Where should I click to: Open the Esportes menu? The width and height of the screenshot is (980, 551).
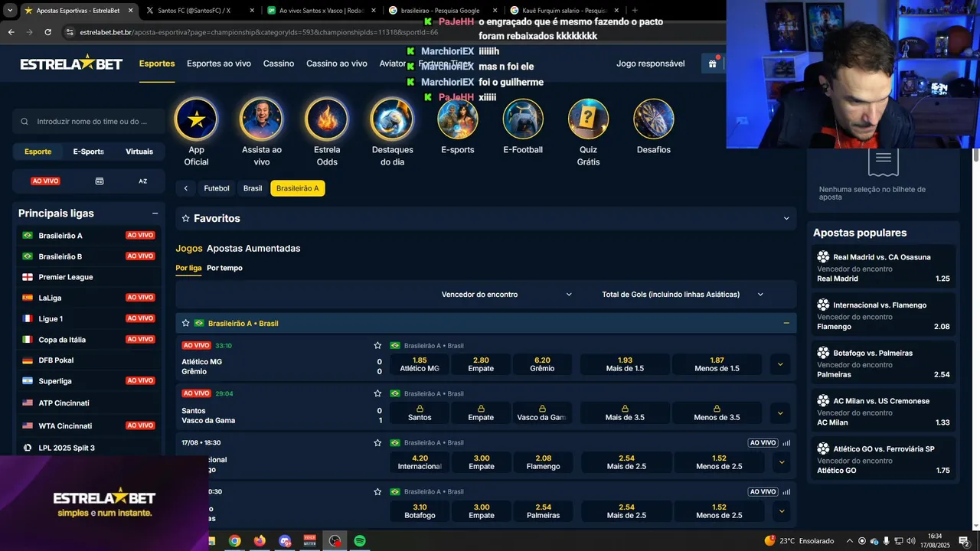(x=157, y=64)
